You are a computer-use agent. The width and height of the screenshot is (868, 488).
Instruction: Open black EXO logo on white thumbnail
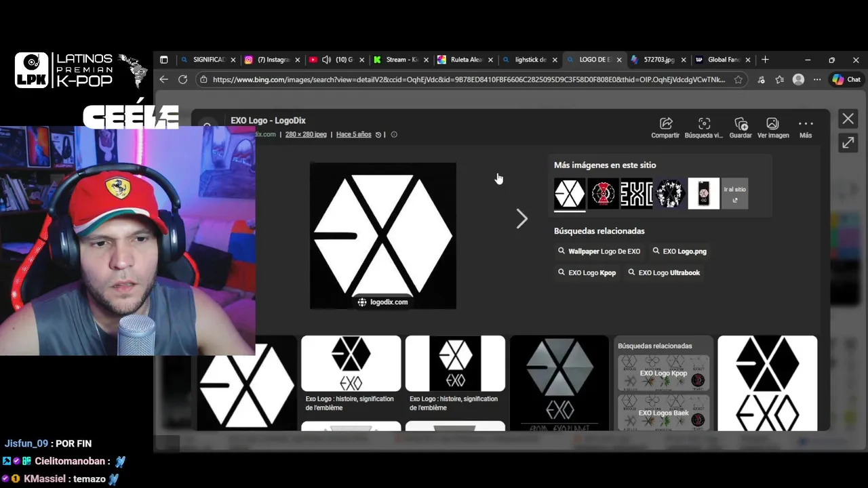[768, 383]
